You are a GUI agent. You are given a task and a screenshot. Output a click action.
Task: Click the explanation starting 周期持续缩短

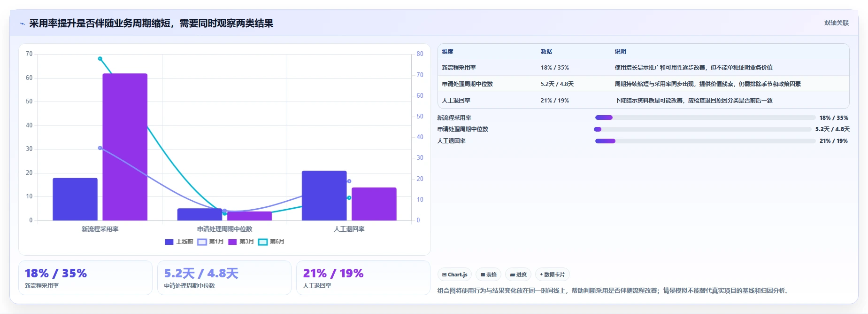[707, 84]
